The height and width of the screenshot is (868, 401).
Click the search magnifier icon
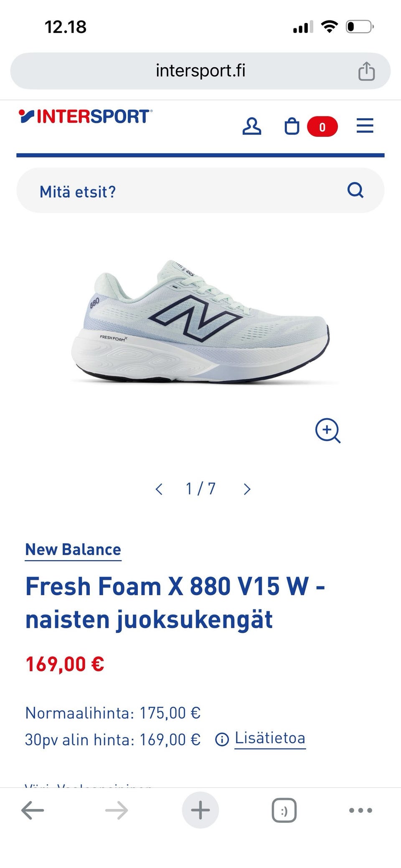click(355, 190)
